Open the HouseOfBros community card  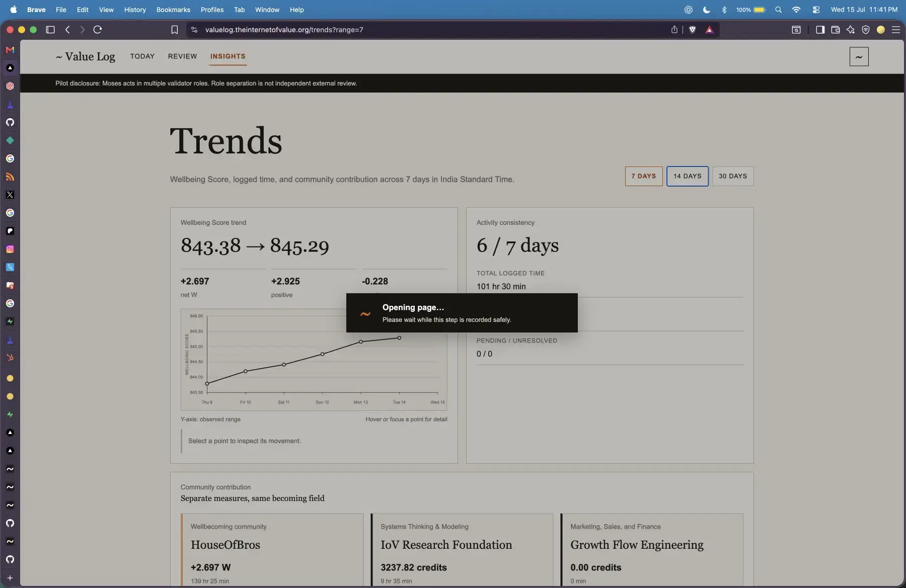point(272,550)
